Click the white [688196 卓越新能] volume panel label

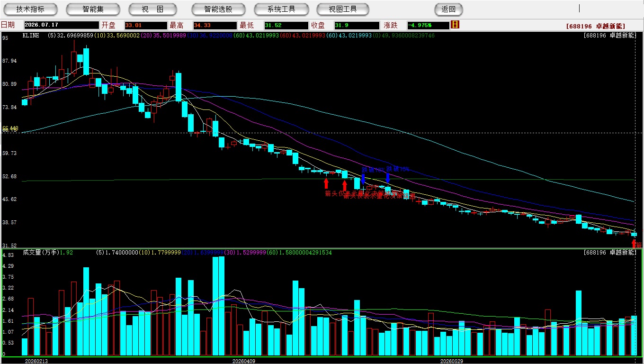pos(610,253)
